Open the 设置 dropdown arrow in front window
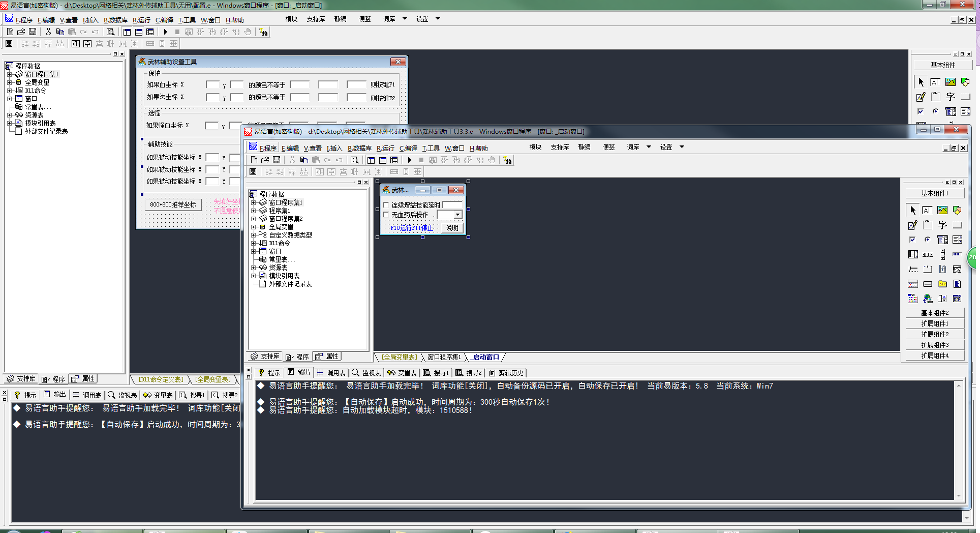Viewport: 980px width, 533px height. 682,147
